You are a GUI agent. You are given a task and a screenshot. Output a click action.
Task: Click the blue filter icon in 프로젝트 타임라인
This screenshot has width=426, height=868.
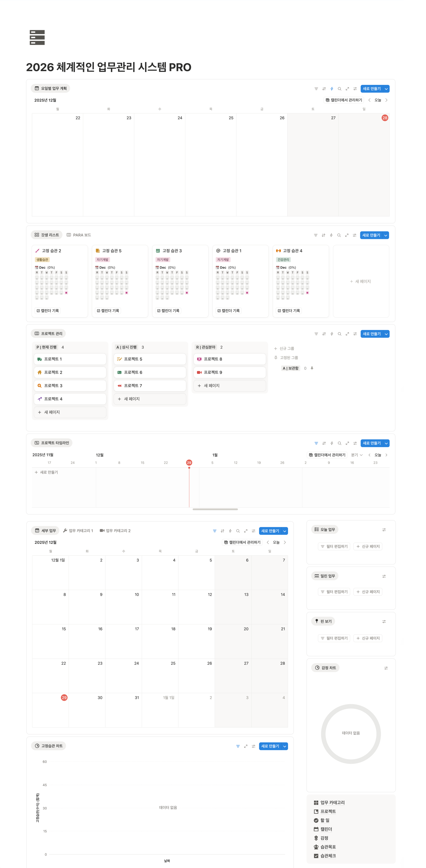316,443
